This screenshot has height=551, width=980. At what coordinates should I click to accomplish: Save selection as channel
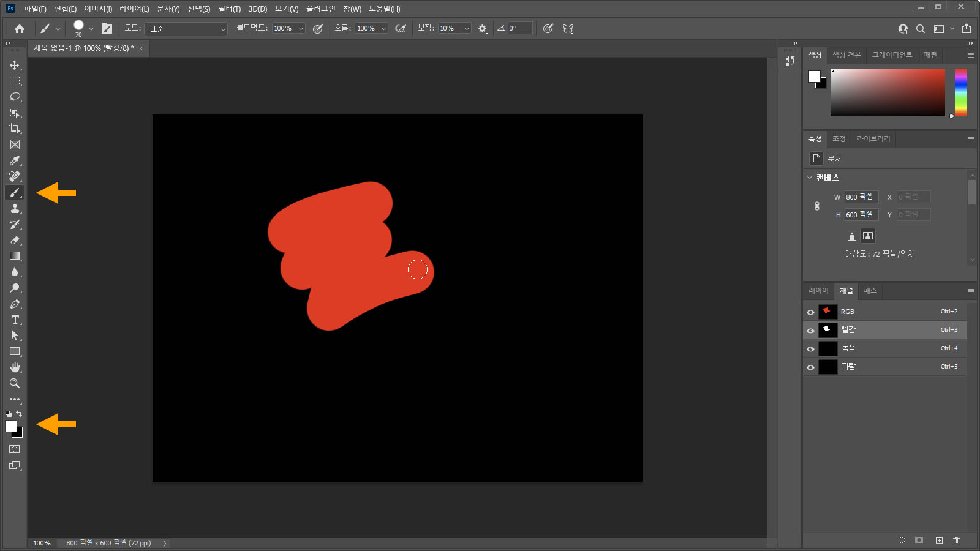point(919,540)
